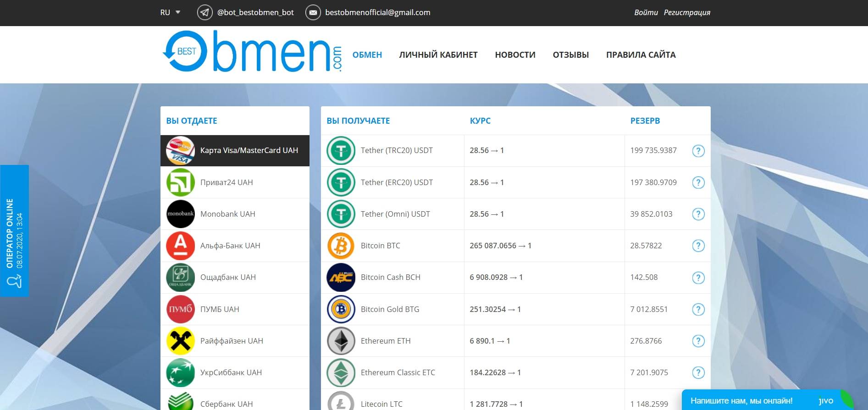Select the ПУМБ UAH label
Viewport: 868px width, 410px height.
tap(220, 309)
